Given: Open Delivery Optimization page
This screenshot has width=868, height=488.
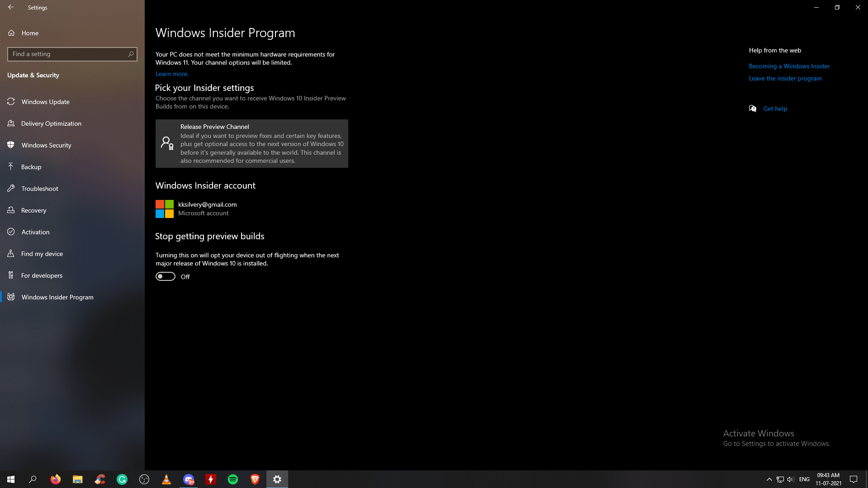Looking at the screenshot, I should click(72, 123).
